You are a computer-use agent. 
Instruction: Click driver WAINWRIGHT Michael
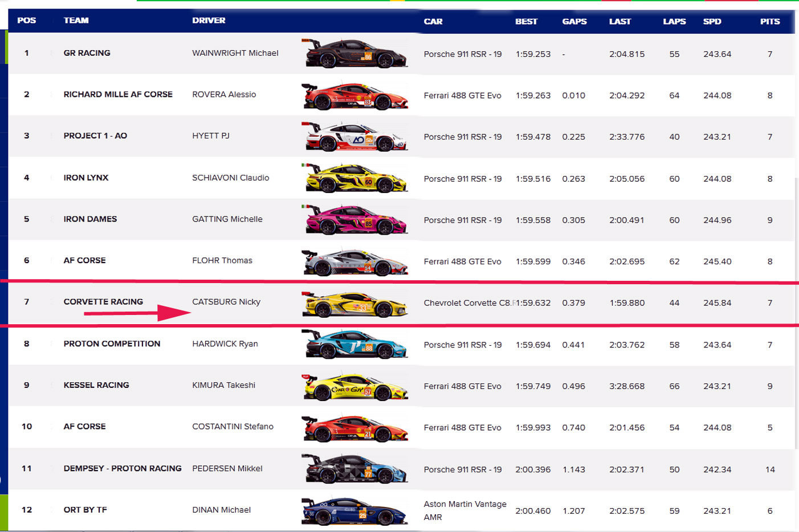(235, 53)
